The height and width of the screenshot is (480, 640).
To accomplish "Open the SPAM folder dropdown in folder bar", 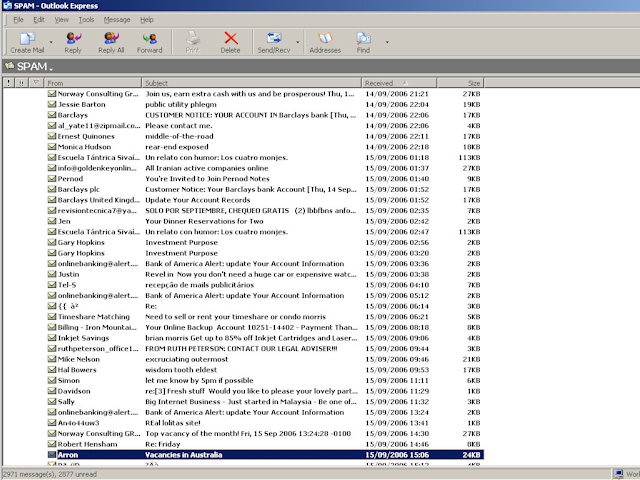I will click(51, 69).
